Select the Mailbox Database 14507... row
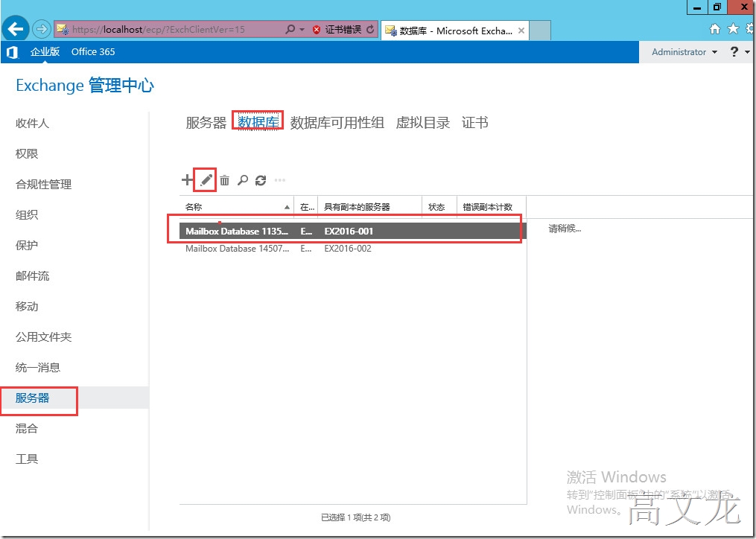This screenshot has height=539, width=756. (x=353, y=249)
